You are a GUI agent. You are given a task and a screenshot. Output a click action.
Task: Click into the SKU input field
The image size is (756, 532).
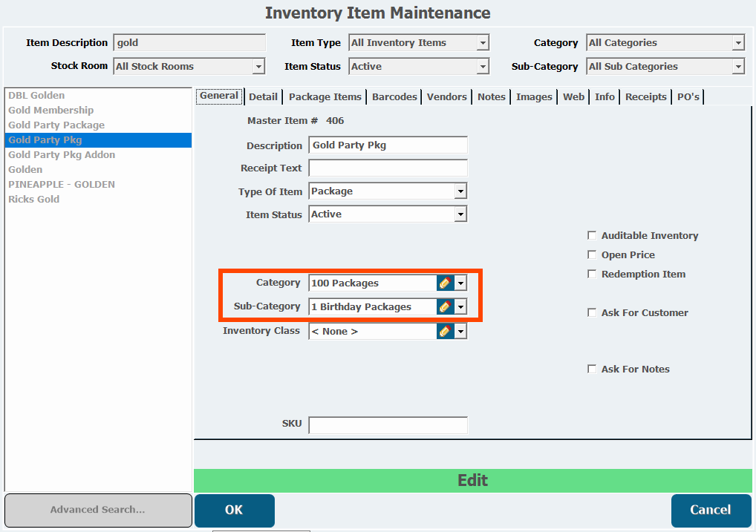[x=388, y=424]
